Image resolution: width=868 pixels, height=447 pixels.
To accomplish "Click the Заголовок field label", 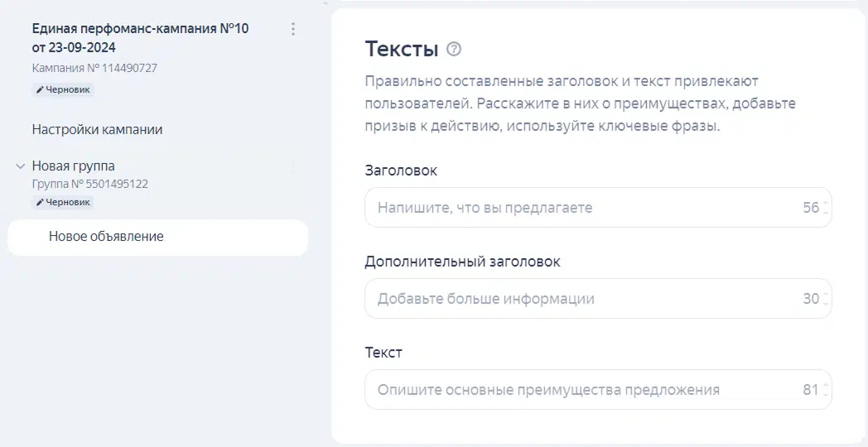I will coord(401,171).
